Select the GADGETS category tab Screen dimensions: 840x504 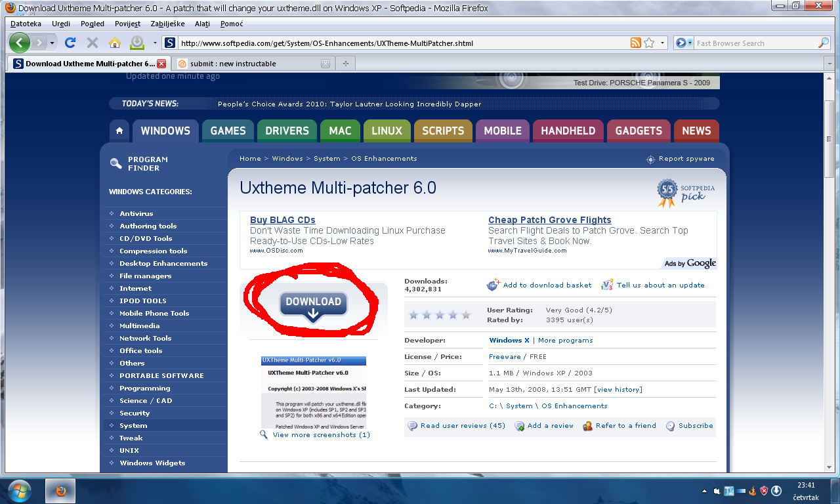point(639,131)
